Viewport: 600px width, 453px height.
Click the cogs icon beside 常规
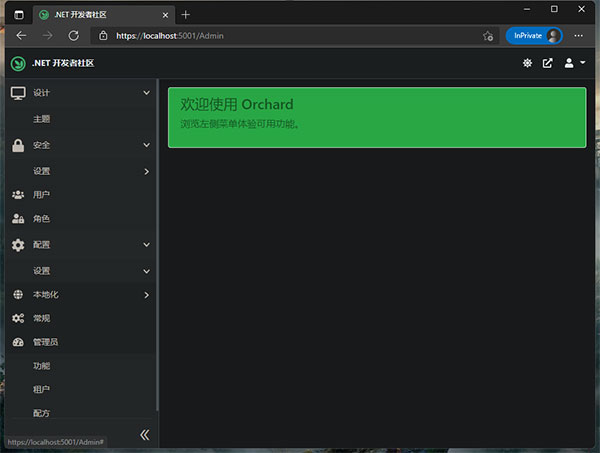18,318
